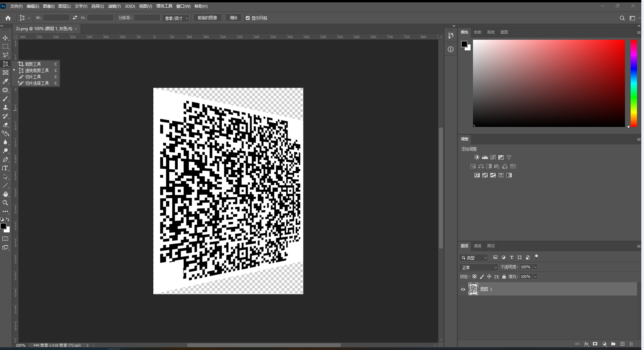This screenshot has width=644, height=350.
Task: Select the Hand tool
Action: click(x=5, y=194)
